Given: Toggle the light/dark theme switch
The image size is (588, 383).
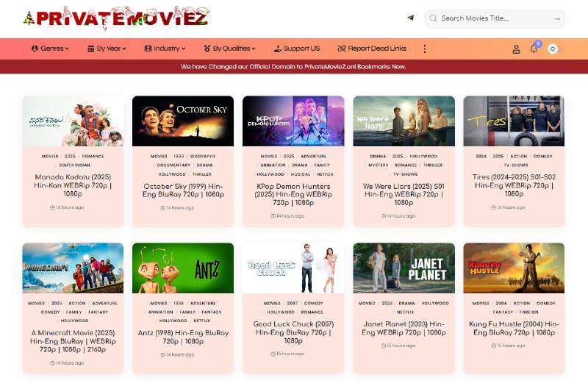Looking at the screenshot, I should point(556,49).
